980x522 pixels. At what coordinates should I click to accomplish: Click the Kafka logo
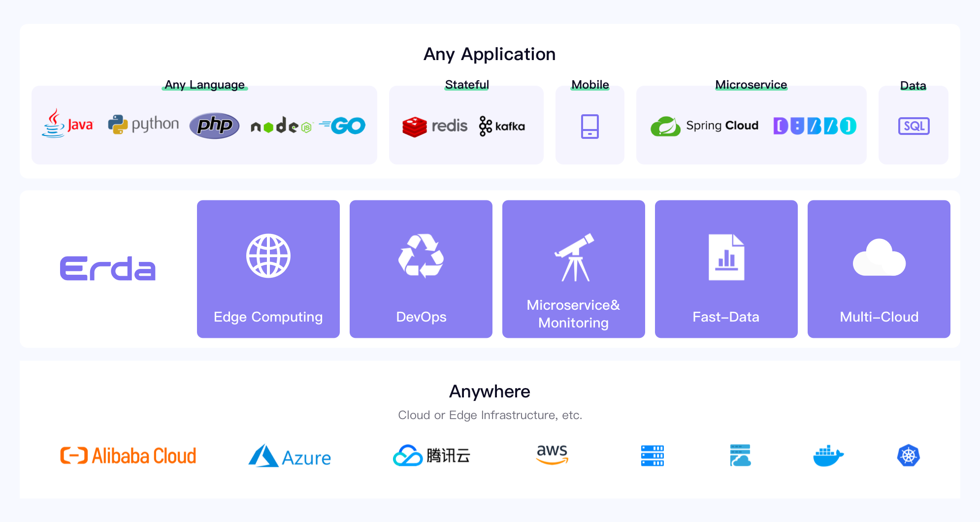(502, 127)
